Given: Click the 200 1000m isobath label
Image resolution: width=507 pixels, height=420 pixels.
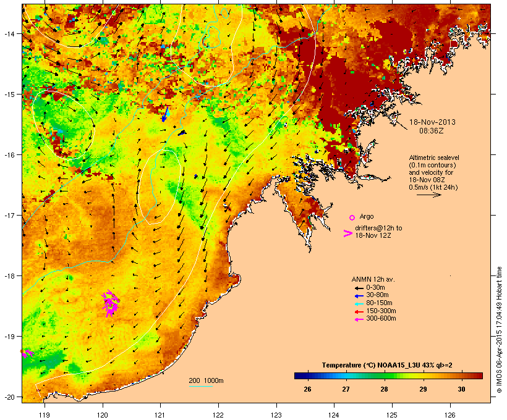Looking at the screenshot, I should tap(206, 380).
